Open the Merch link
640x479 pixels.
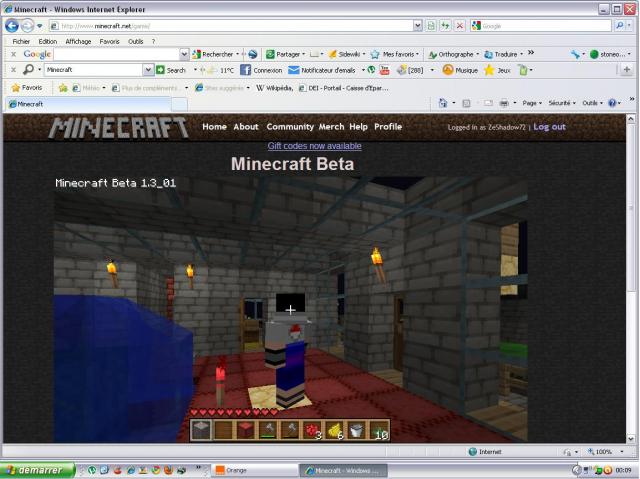coord(331,126)
